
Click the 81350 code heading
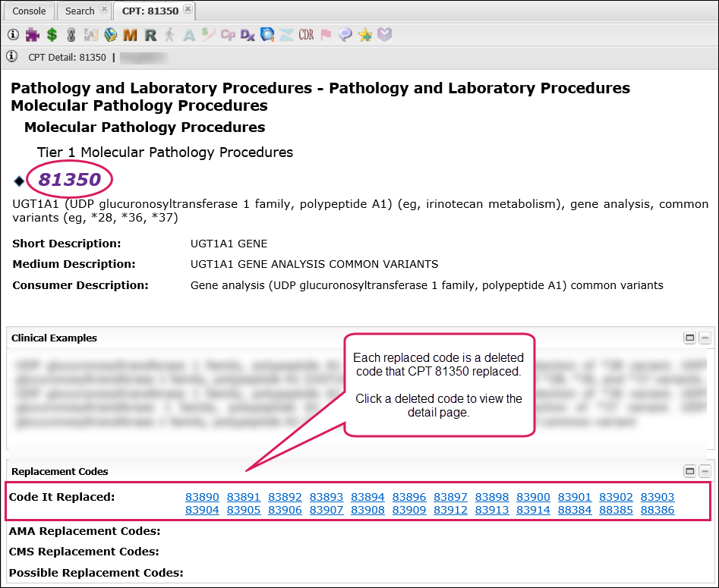pos(70,180)
